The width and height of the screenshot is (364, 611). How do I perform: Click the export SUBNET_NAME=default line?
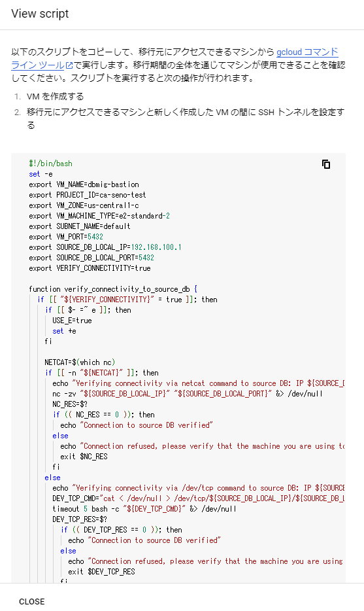(80, 226)
